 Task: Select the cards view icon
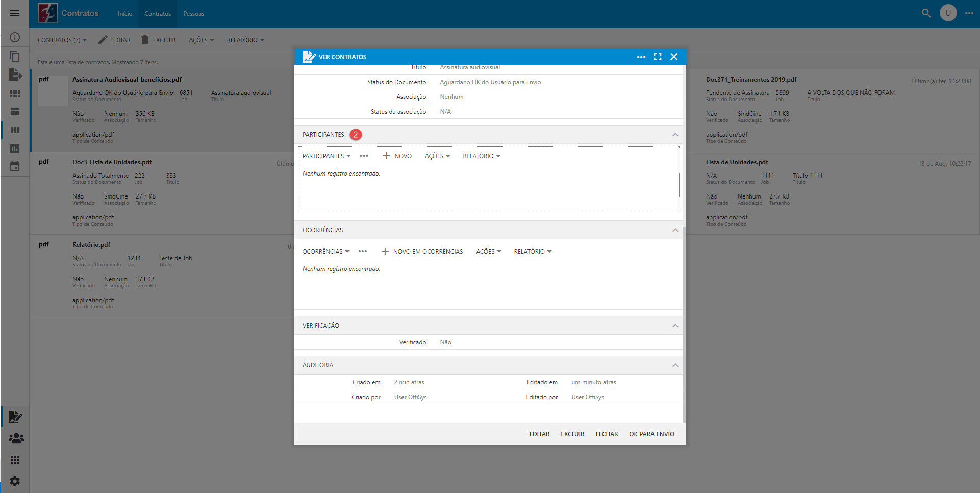[x=15, y=130]
